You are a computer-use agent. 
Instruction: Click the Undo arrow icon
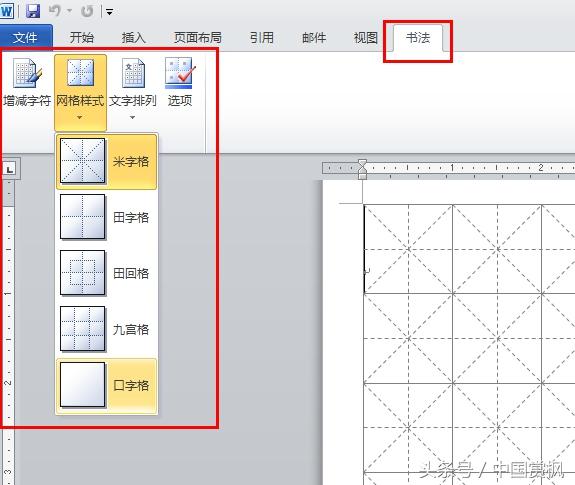point(55,11)
